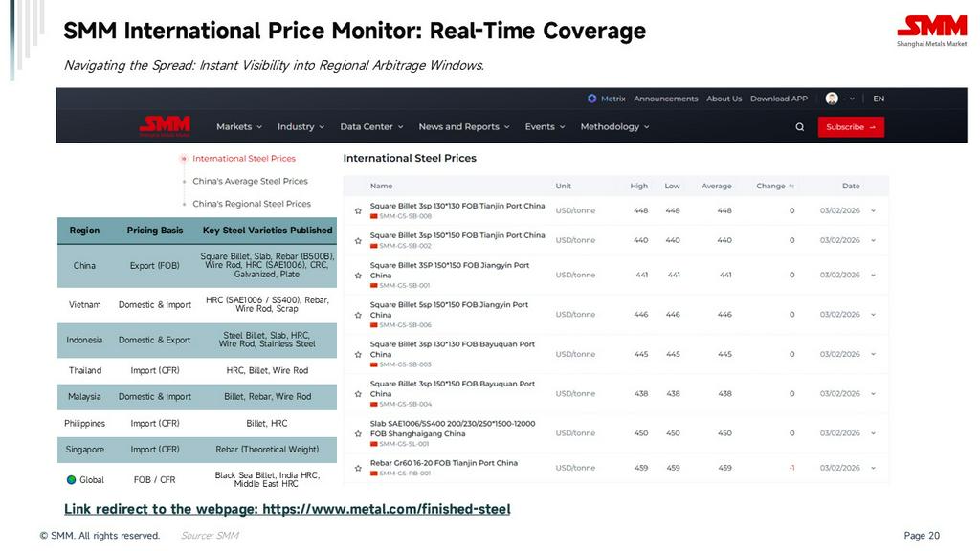Click the user avatar icon
Screen dimensions: 980x551
[832, 99]
